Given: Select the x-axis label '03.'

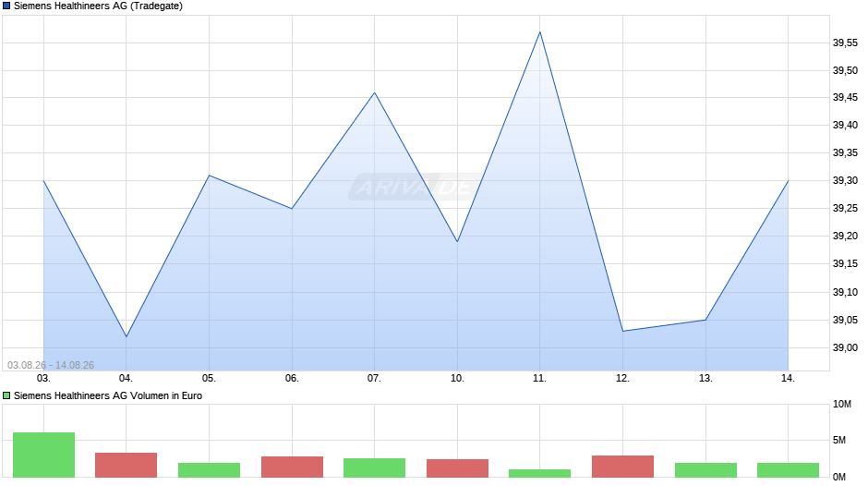Looking at the screenshot, I should click(x=43, y=379).
